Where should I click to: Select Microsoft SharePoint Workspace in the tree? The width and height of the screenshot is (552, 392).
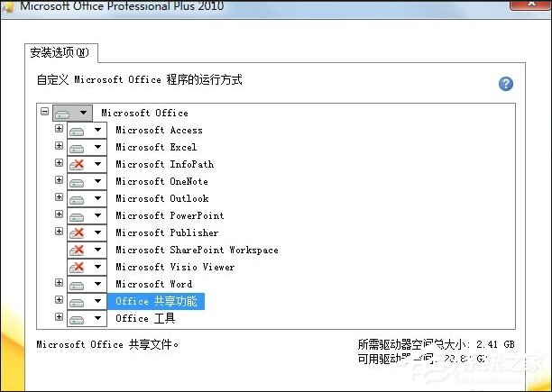197,250
